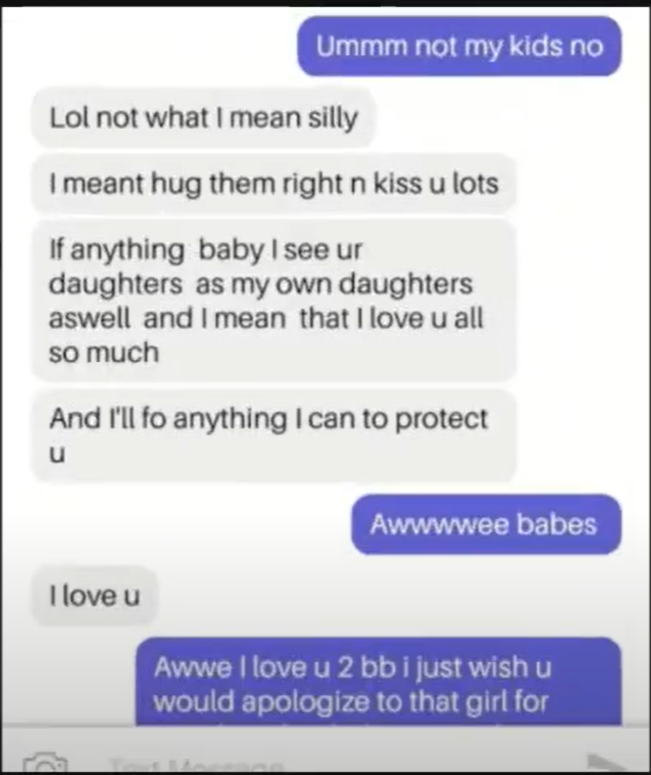Tap the 'If anything baby I see ur' bubble
Image resolution: width=651 pixels, height=775 pixels.
(273, 301)
